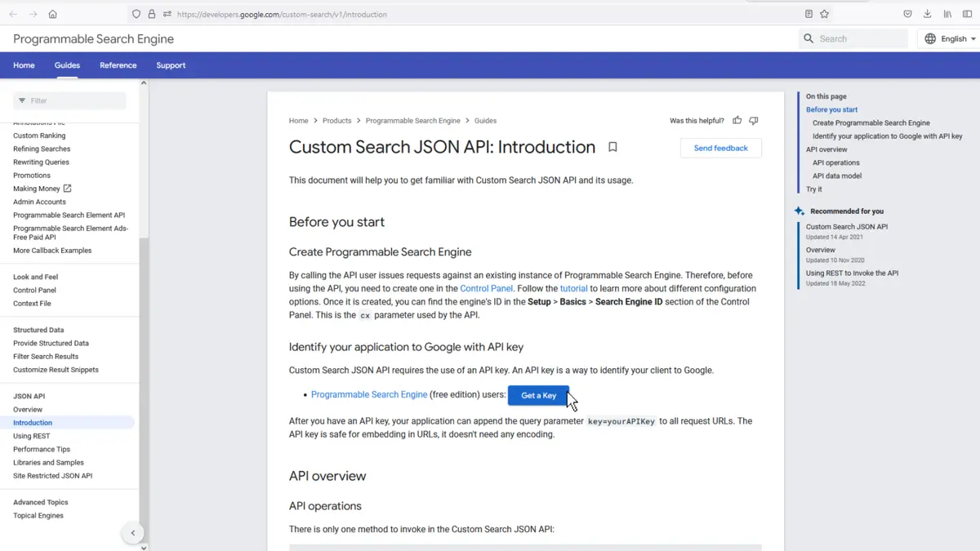Bookmark this page with the star icon

825,14
